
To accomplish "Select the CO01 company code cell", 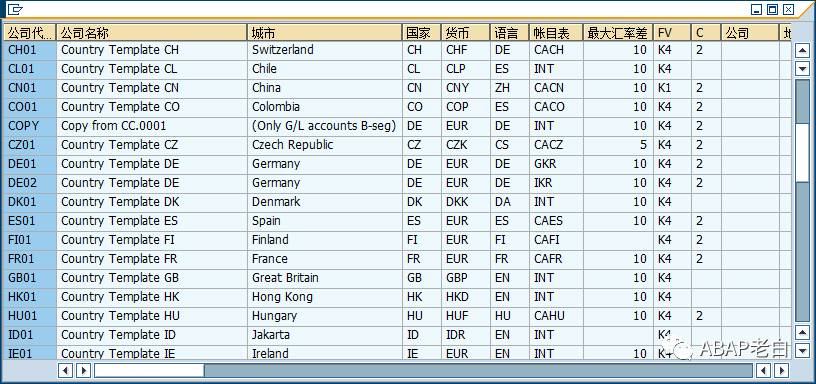I will 30,107.
